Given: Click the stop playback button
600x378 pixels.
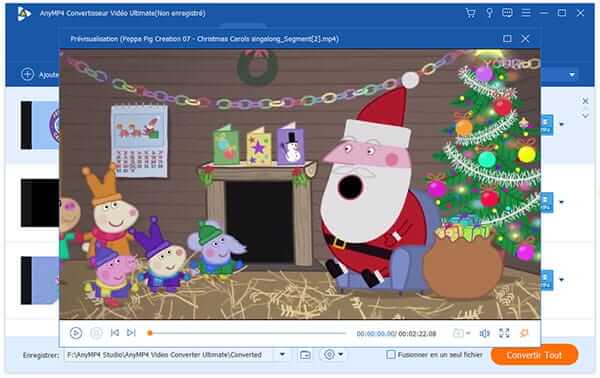Looking at the screenshot, I should pyautogui.click(x=96, y=333).
